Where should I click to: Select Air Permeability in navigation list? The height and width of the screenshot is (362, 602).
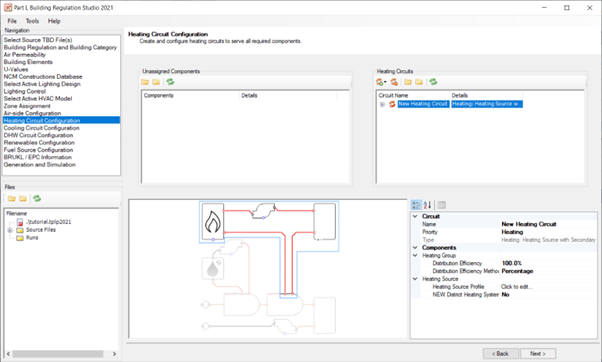click(25, 55)
